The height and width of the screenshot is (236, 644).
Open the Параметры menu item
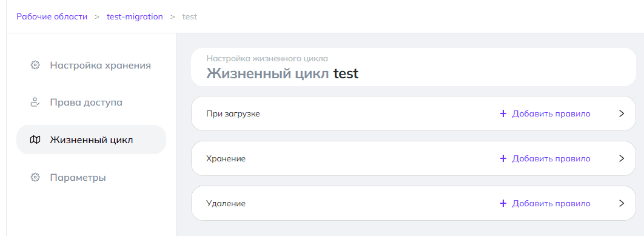coord(91,177)
